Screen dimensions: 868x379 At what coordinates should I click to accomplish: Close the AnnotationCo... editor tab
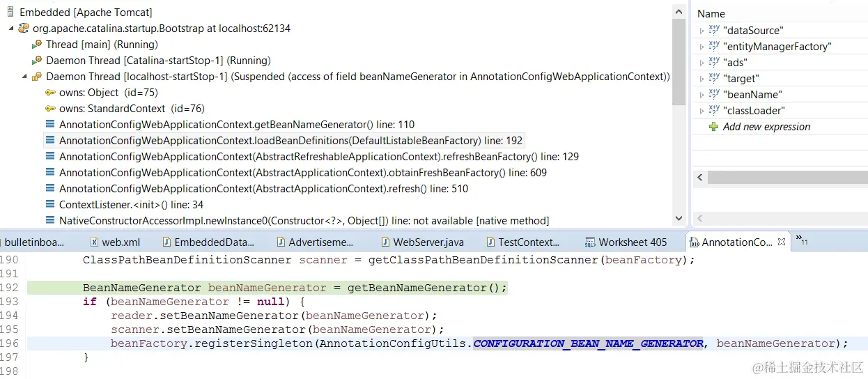[x=782, y=242]
